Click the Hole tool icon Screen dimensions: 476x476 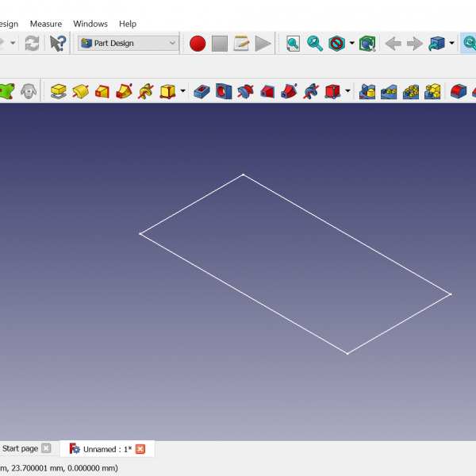point(225,91)
